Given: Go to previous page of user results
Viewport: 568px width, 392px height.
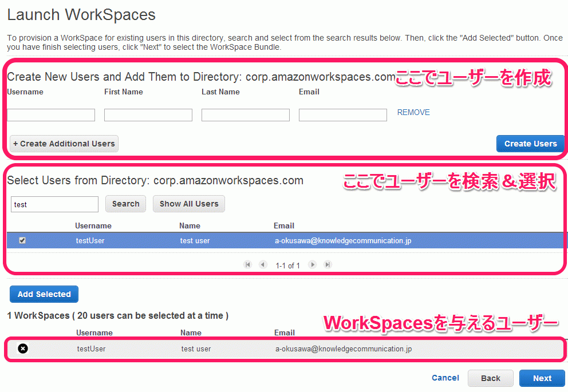Looking at the screenshot, I should 263,264.
